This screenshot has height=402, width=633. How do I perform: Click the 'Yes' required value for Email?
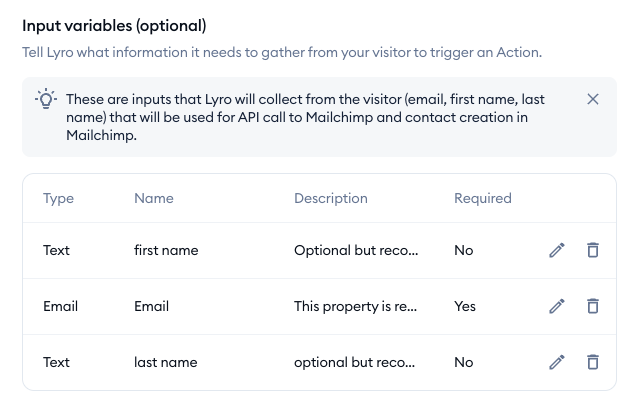coord(465,306)
